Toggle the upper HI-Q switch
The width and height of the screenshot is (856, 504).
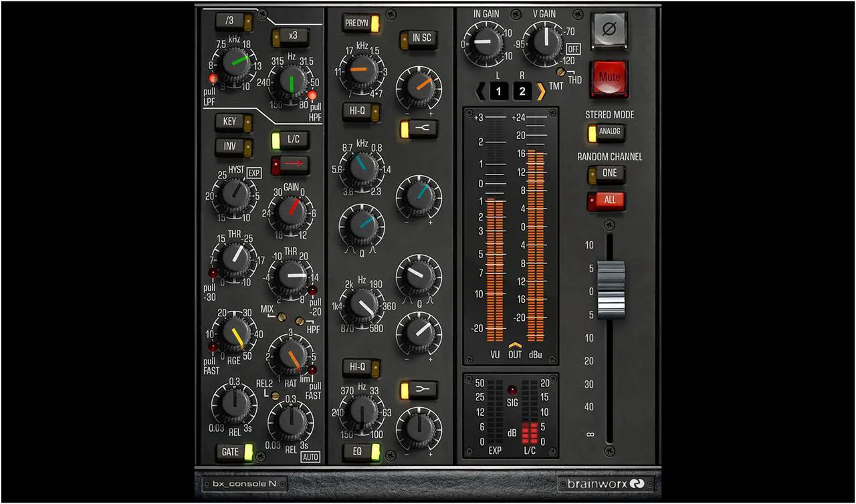point(361,111)
